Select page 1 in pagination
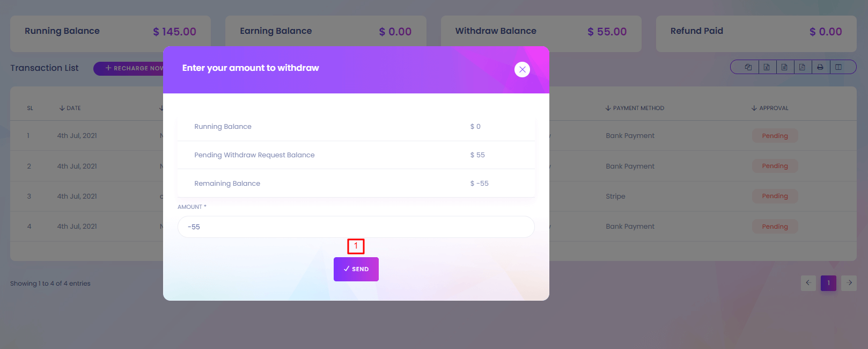 [x=828, y=283]
